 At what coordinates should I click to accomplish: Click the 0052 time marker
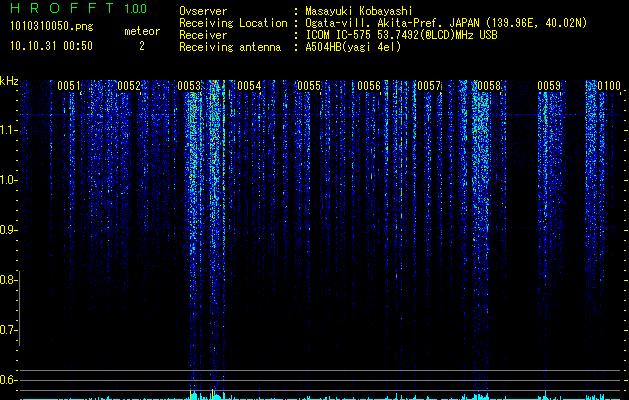pos(129,86)
